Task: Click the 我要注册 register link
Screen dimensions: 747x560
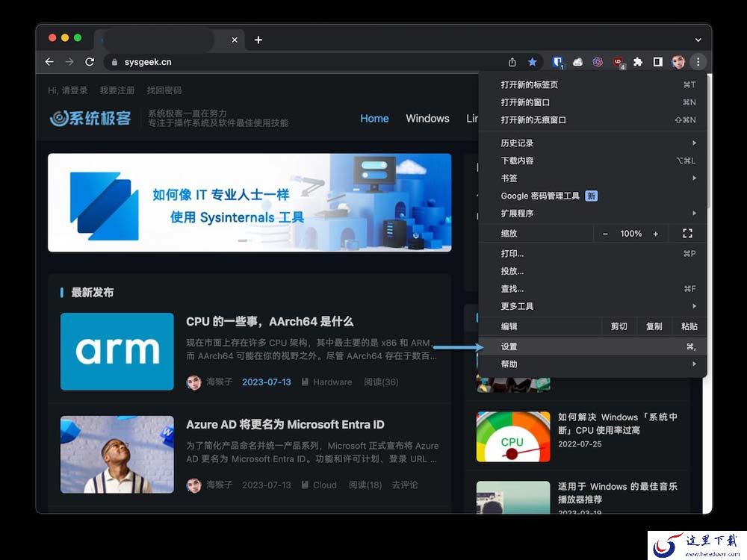Action: pos(117,90)
